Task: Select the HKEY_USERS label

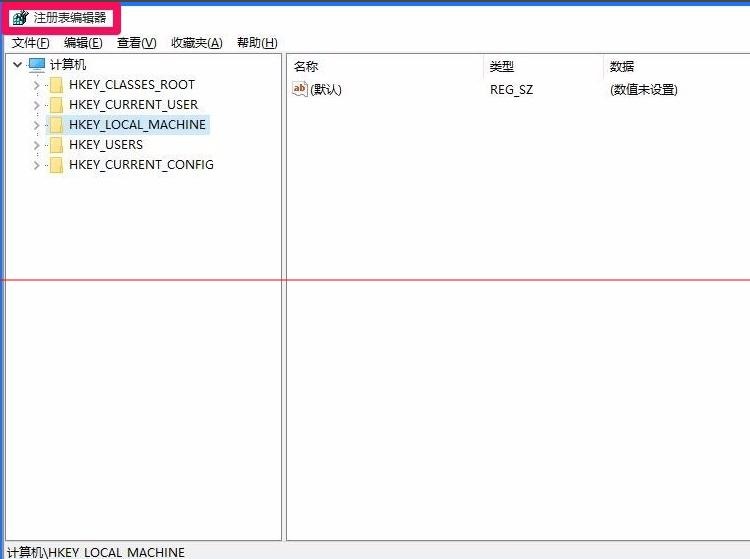Action: click(x=106, y=145)
